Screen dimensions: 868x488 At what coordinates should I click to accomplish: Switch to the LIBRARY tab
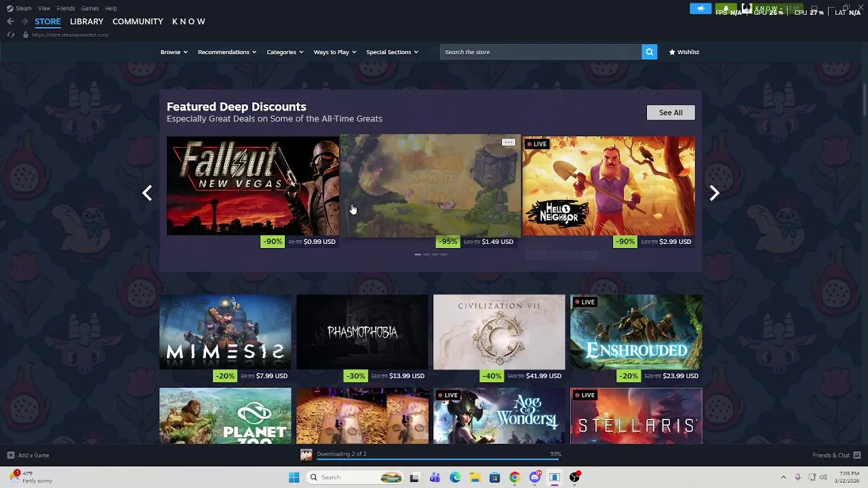pos(87,22)
